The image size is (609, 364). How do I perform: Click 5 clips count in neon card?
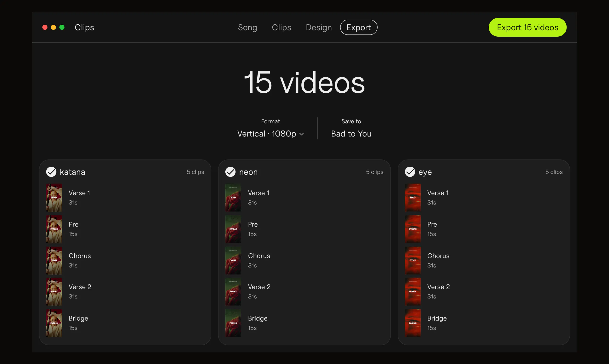click(375, 172)
